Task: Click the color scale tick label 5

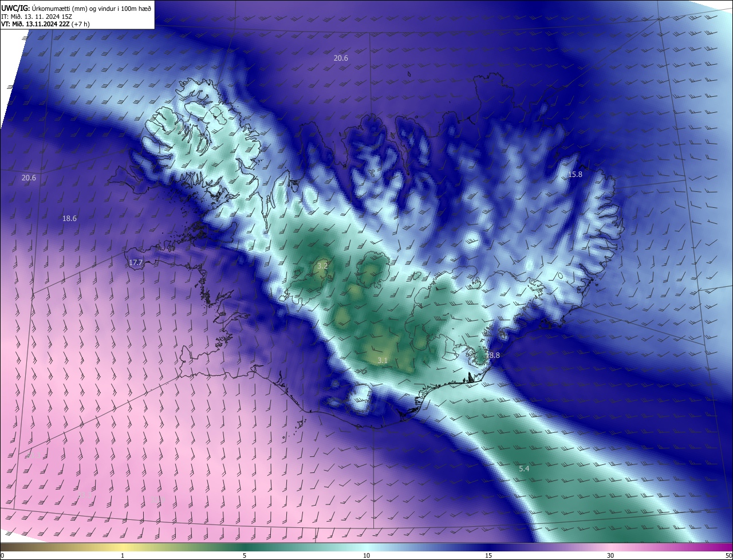Action: 245,555
